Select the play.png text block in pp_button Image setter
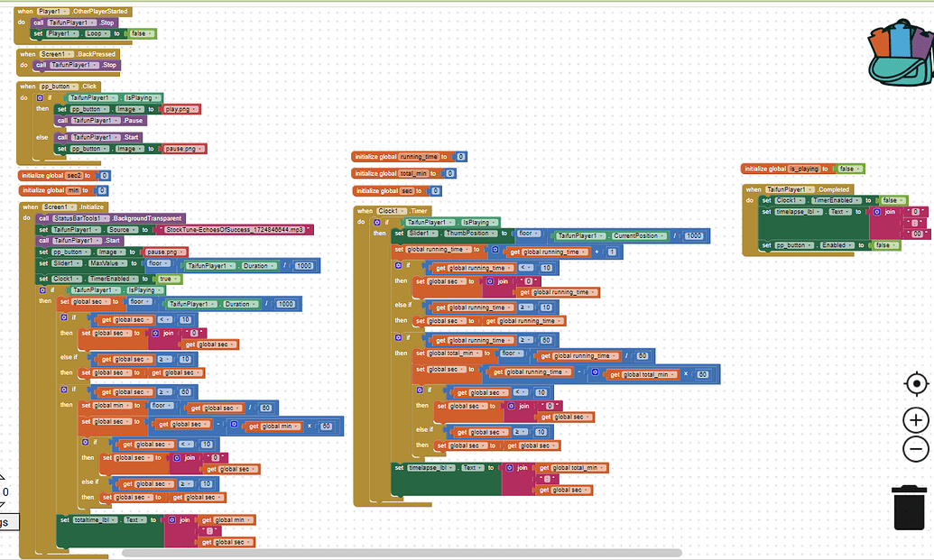 [178, 109]
